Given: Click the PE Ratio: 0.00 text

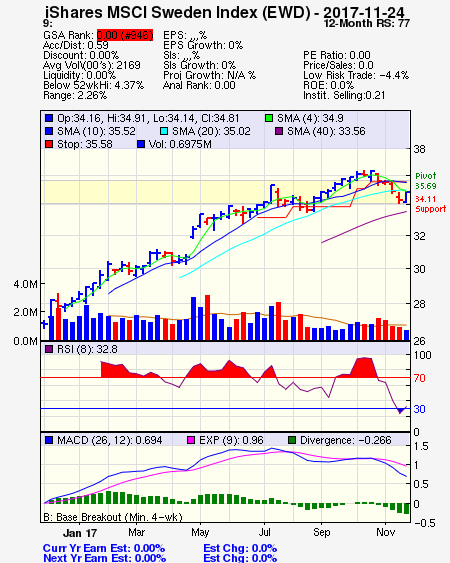Looking at the screenshot, I should click(x=337, y=55).
